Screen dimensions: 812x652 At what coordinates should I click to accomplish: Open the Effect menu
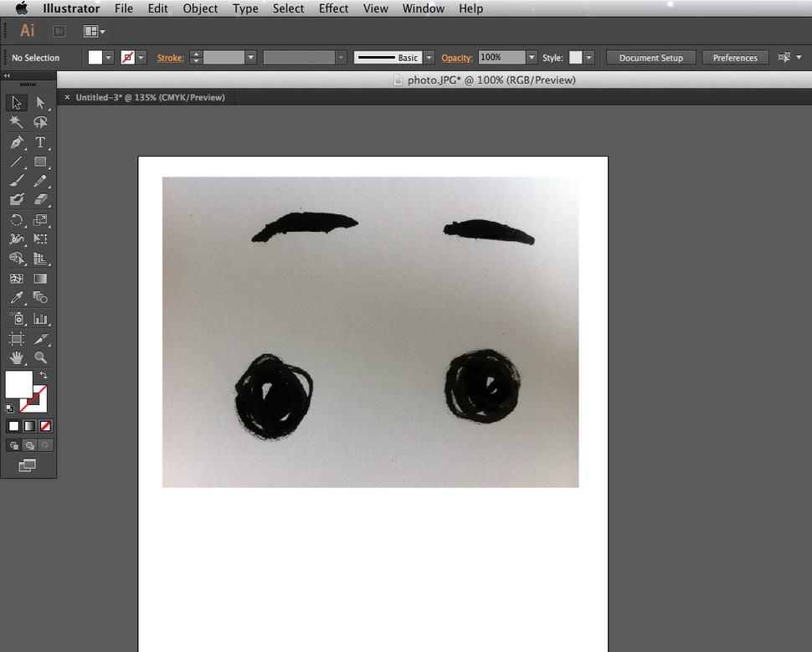coord(333,8)
